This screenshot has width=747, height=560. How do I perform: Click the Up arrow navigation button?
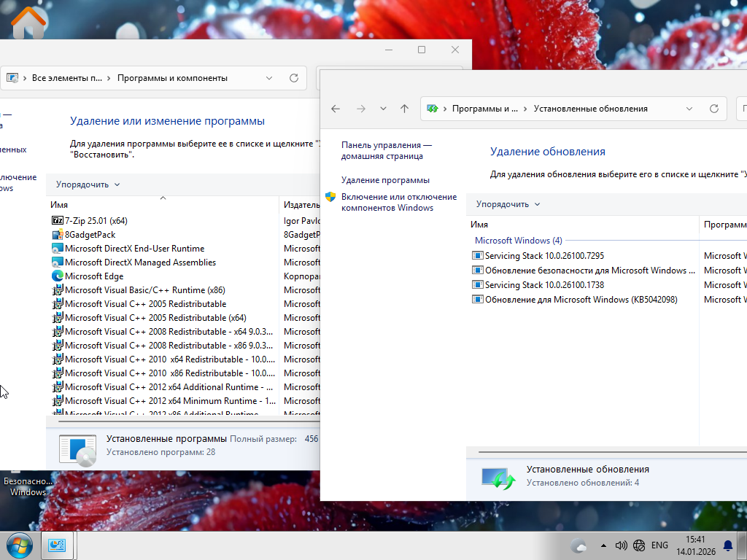[404, 109]
